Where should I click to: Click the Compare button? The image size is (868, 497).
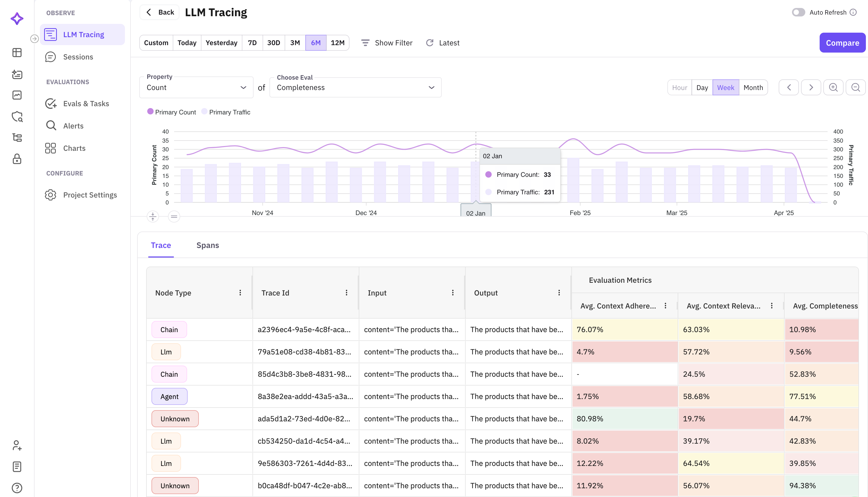pos(842,43)
